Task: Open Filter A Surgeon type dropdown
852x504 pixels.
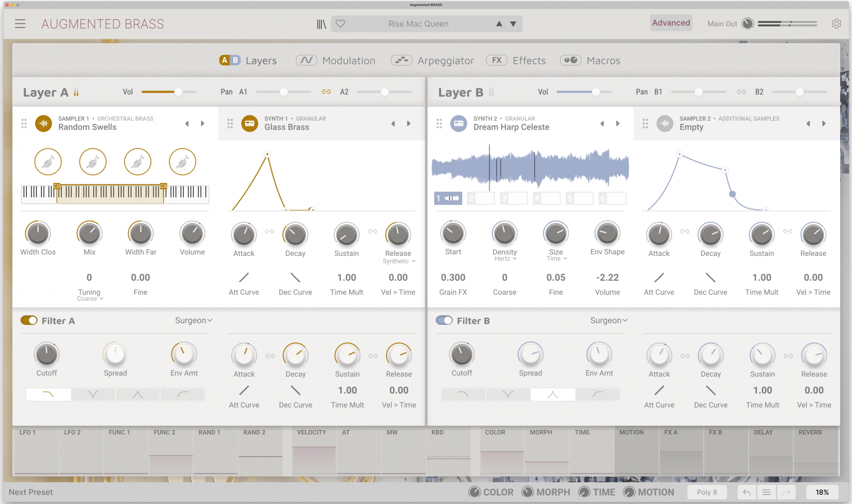Action: 193,321
